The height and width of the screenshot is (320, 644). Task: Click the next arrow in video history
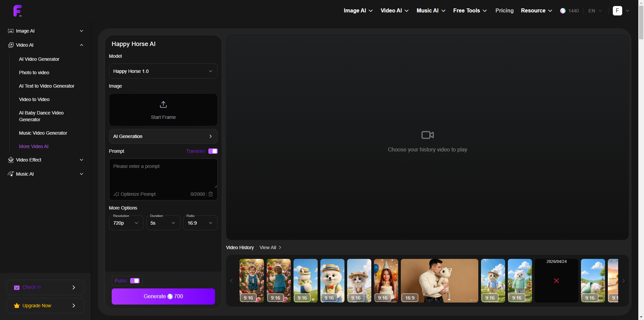click(623, 281)
